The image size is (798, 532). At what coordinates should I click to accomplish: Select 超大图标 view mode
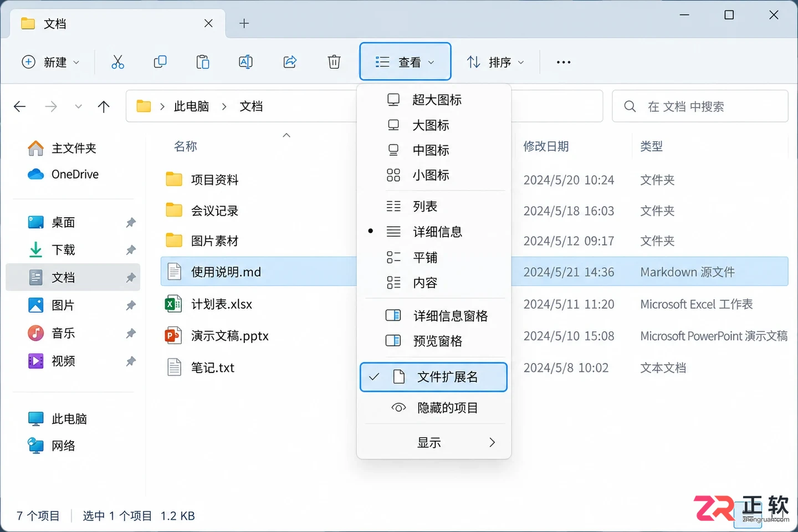[x=433, y=100]
